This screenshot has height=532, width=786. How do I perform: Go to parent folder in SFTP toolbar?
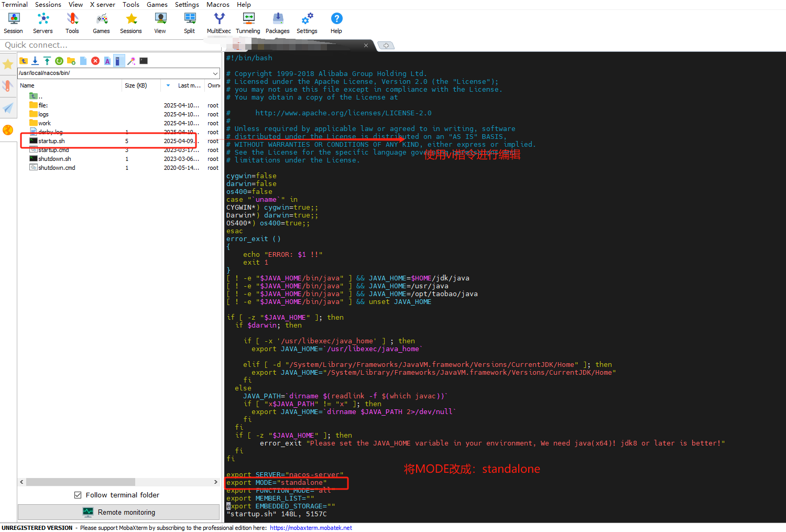click(x=24, y=61)
